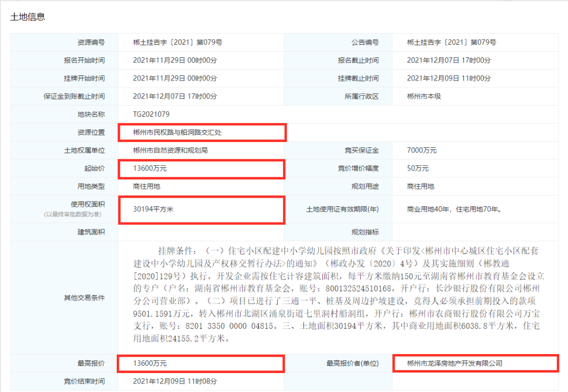
Task: Select the starting price 13600万元 beside 起始价
Action: tap(149, 168)
